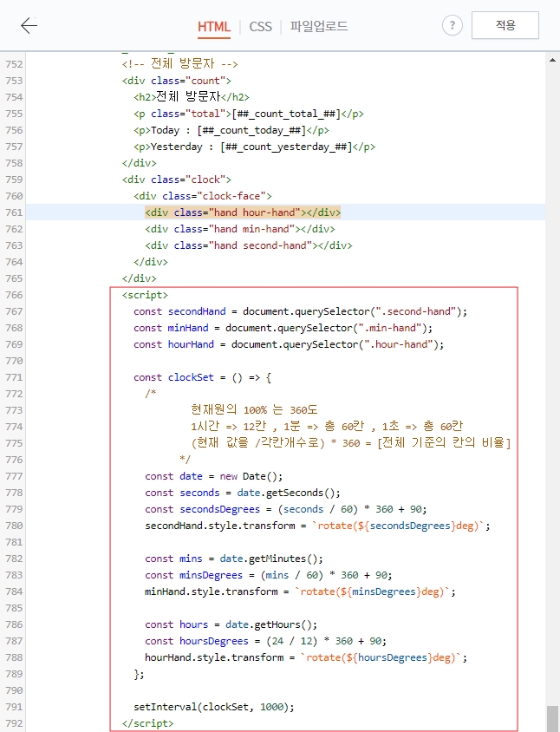Click the minHand.style.transform line
The width and height of the screenshot is (560, 732).
pos(300,591)
